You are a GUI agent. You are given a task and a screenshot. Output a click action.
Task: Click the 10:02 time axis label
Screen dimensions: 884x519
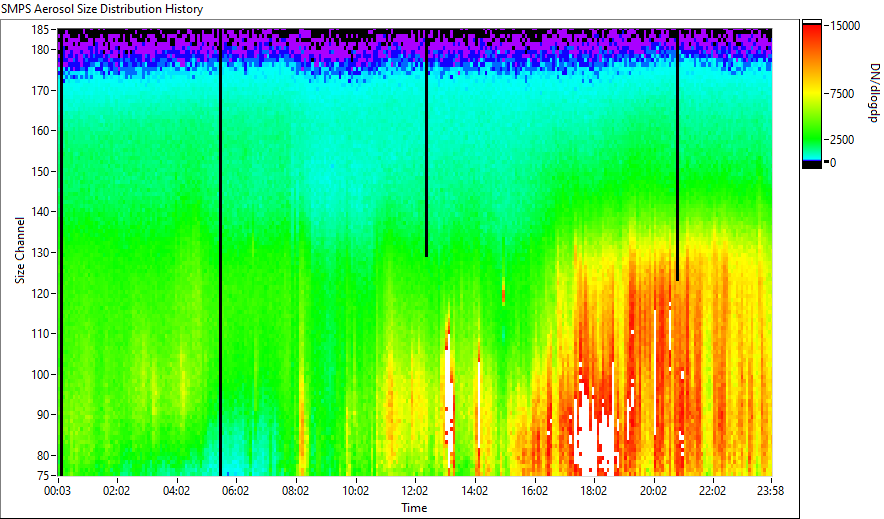click(355, 491)
